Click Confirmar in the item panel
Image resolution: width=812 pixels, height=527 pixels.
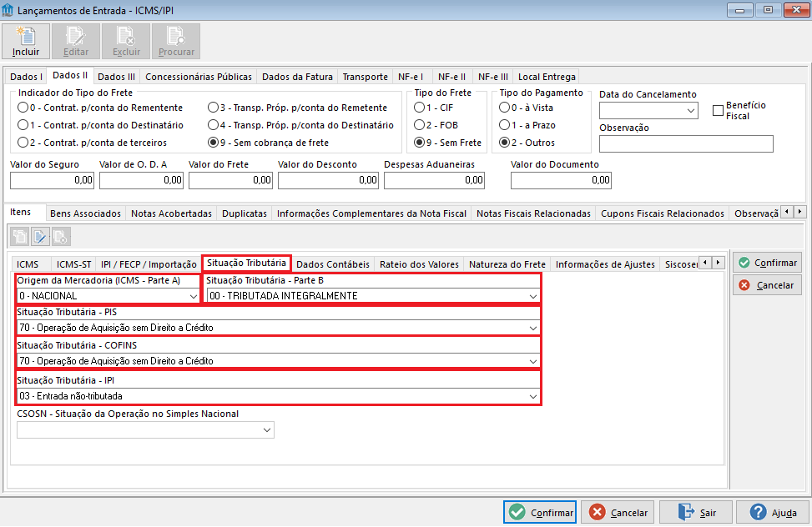click(x=768, y=263)
